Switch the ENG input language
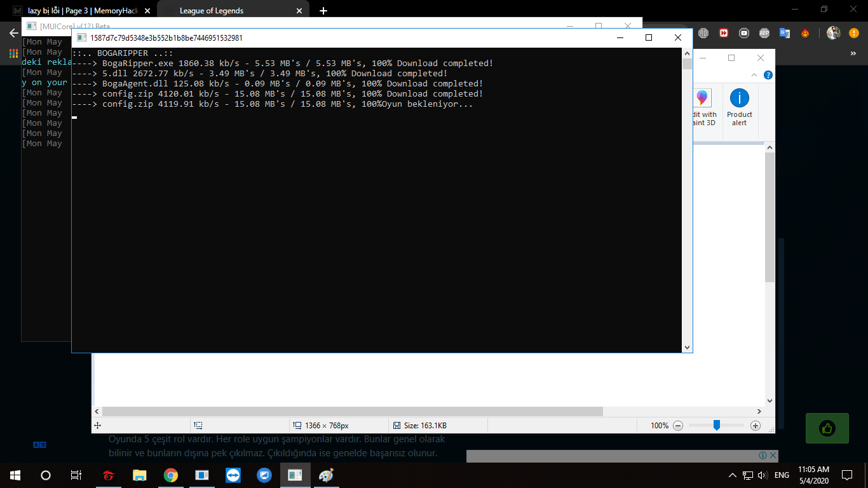868x488 pixels. (782, 475)
